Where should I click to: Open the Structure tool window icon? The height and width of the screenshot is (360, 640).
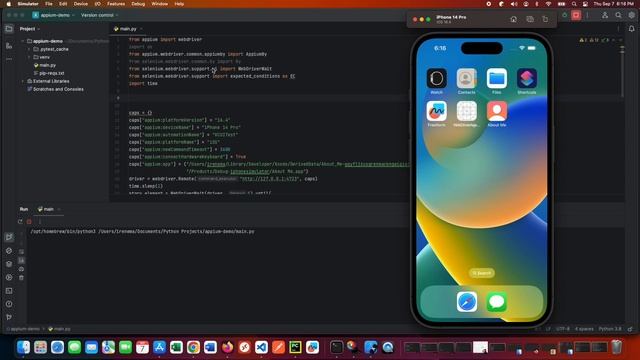point(9,46)
